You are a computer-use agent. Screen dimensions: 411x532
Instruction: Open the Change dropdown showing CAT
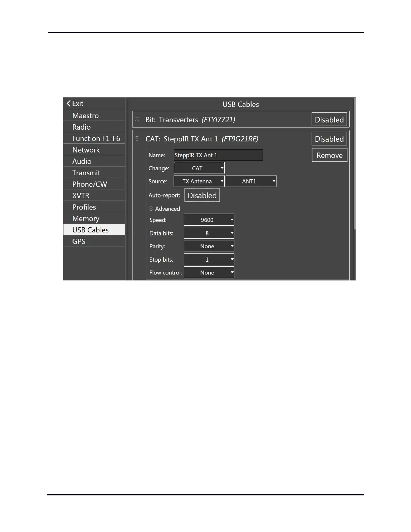coord(199,168)
